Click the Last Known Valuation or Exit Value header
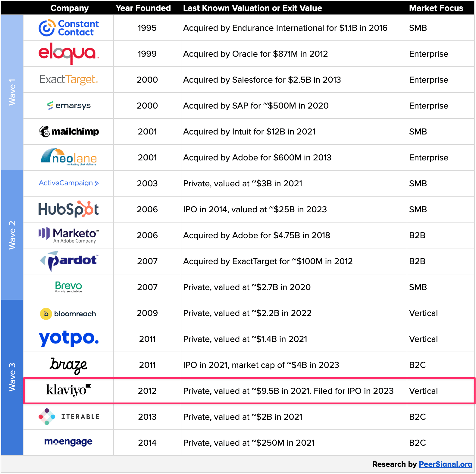The width and height of the screenshot is (476, 474). (252, 8)
